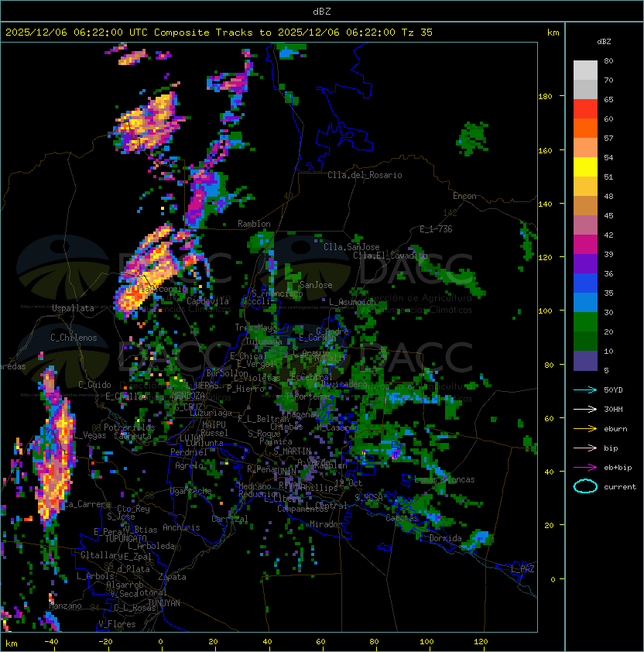Click the 'Clla.del_Rosario' map label

click(x=365, y=176)
